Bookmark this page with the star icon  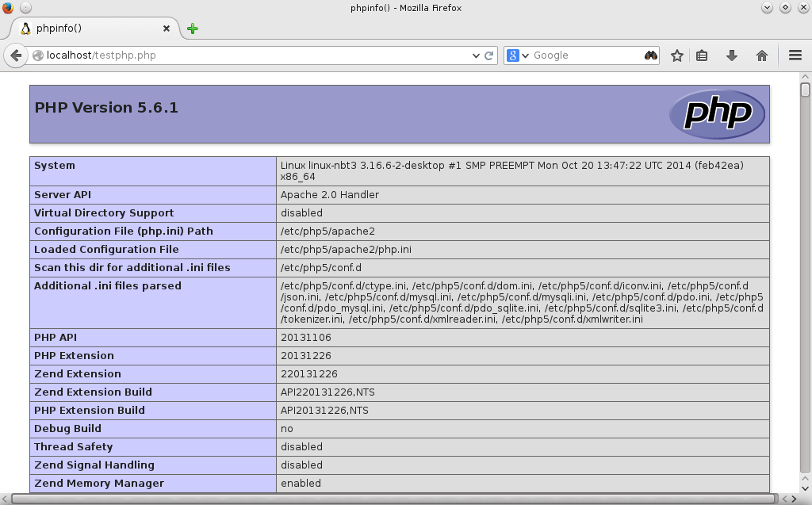[x=677, y=55]
